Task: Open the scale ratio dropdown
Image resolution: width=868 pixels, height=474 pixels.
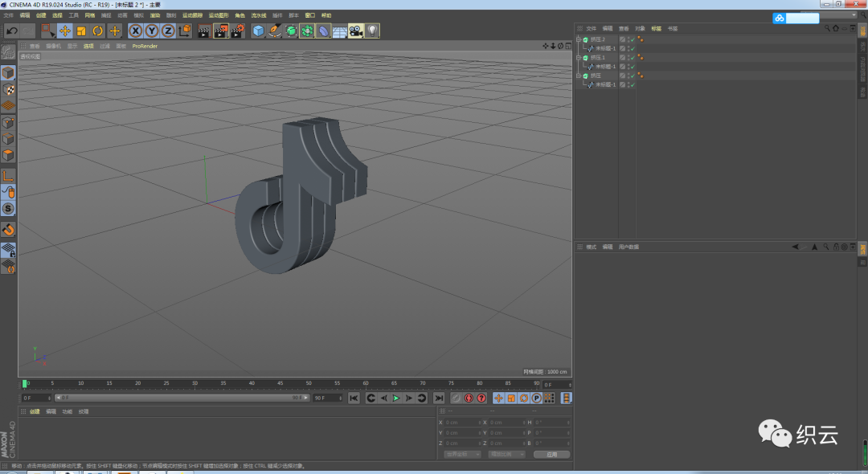Action: pos(506,455)
